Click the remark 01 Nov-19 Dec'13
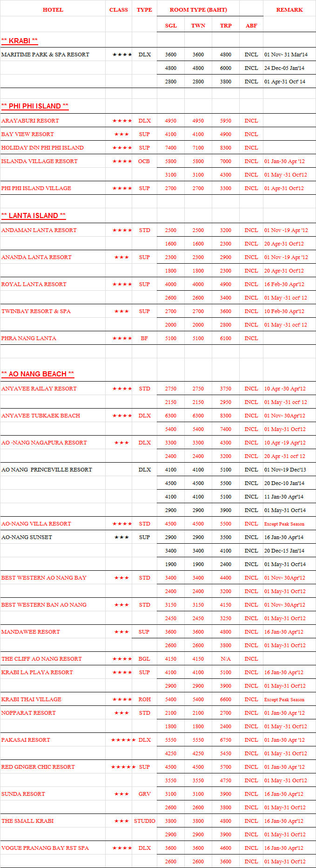The height and width of the screenshot is (868, 316). tap(285, 470)
